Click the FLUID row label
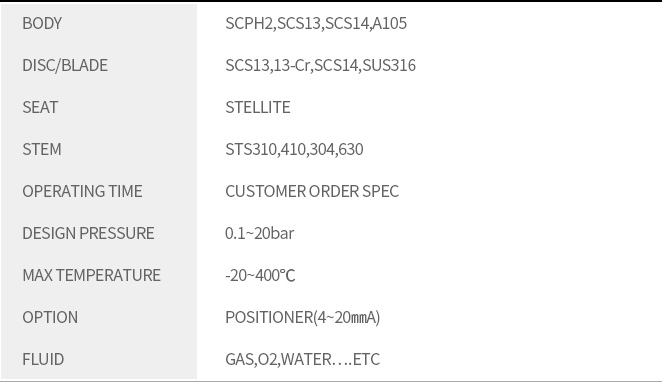The image size is (662, 383). [43, 359]
